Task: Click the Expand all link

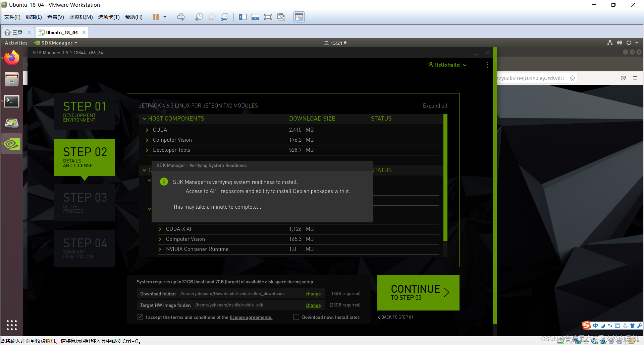Action: (x=435, y=106)
